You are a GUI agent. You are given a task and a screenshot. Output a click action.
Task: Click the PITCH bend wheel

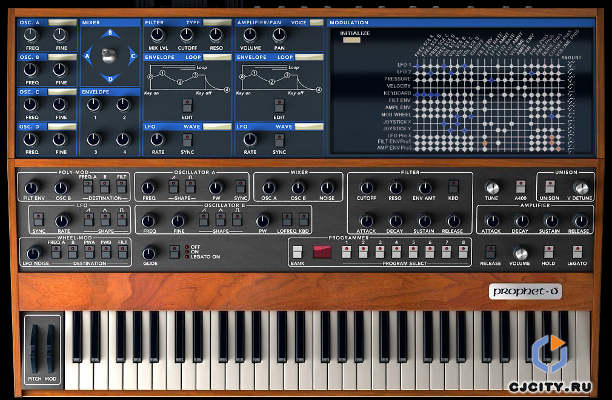(34, 349)
